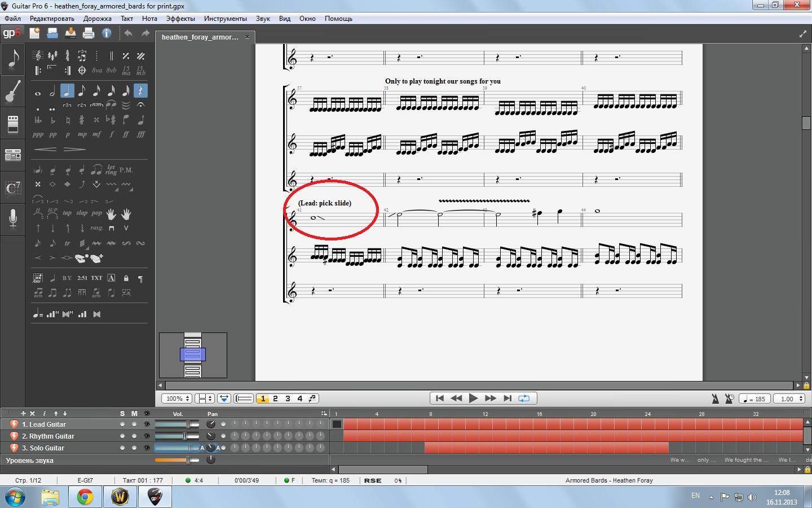Insert a TXT text annotation
Viewport: 812px width, 508px height.
pos(97,278)
